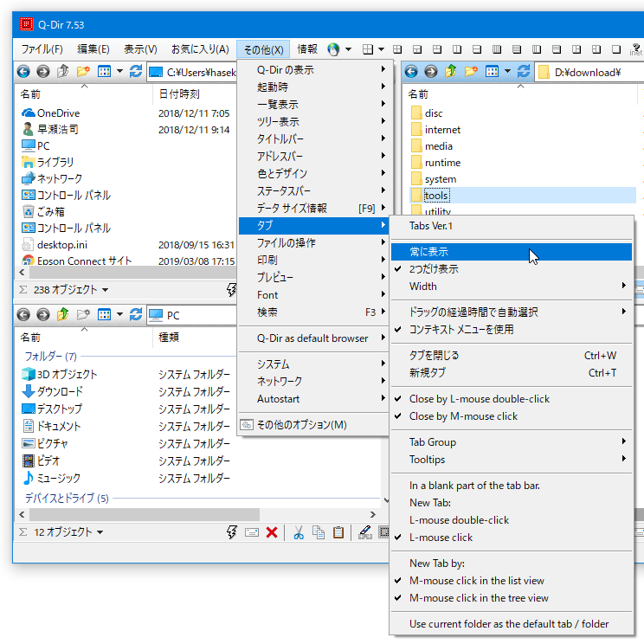Screen dimensions: 644x644
Task: Click the C:\Users address bar field
Action: pyautogui.click(x=192, y=73)
